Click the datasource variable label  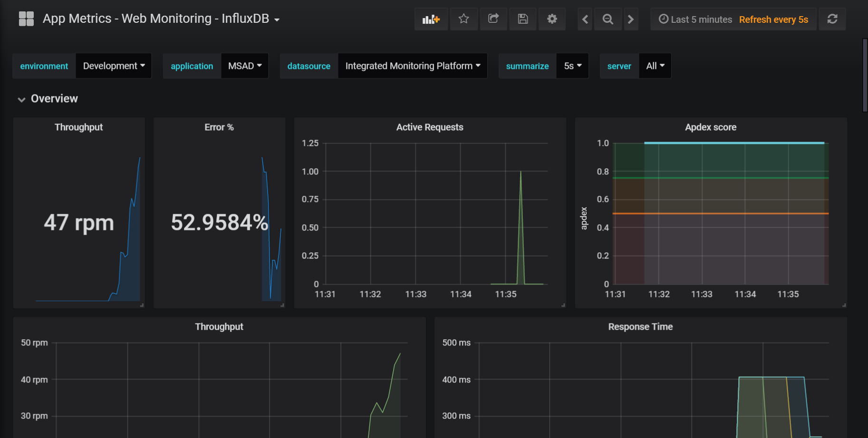click(309, 66)
